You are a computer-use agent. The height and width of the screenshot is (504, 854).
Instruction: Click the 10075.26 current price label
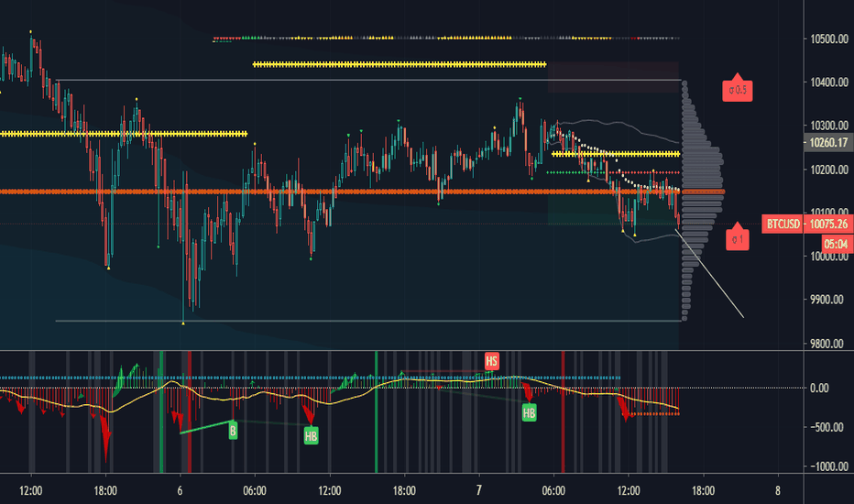pyautogui.click(x=828, y=224)
